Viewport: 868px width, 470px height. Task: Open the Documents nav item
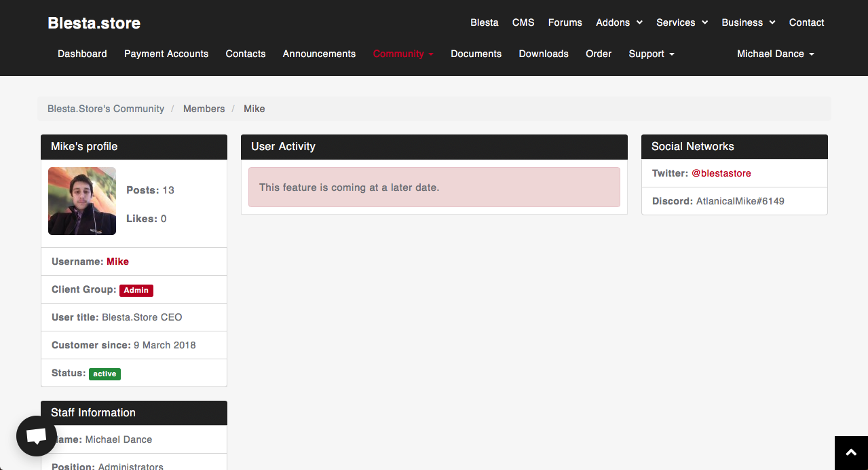point(476,54)
